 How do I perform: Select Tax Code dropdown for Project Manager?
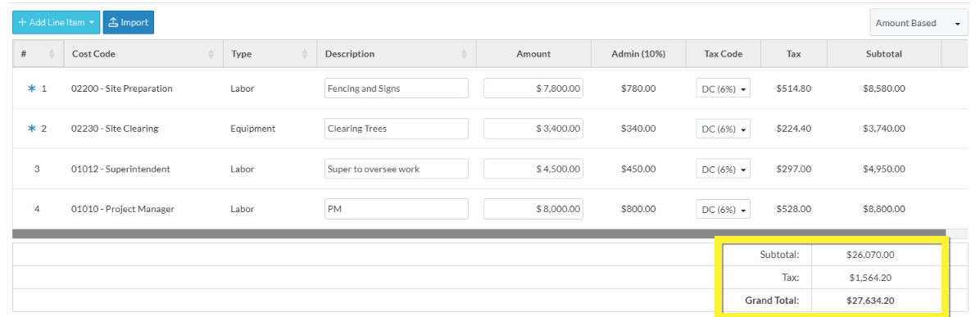[x=724, y=209]
